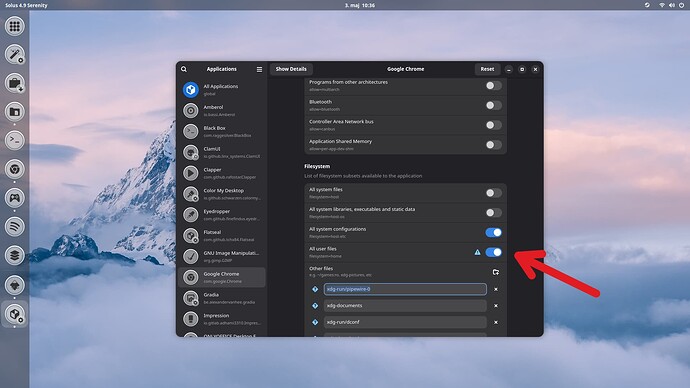Remove the xdg-run/dconf entry
This screenshot has width=690, height=388.
click(496, 322)
